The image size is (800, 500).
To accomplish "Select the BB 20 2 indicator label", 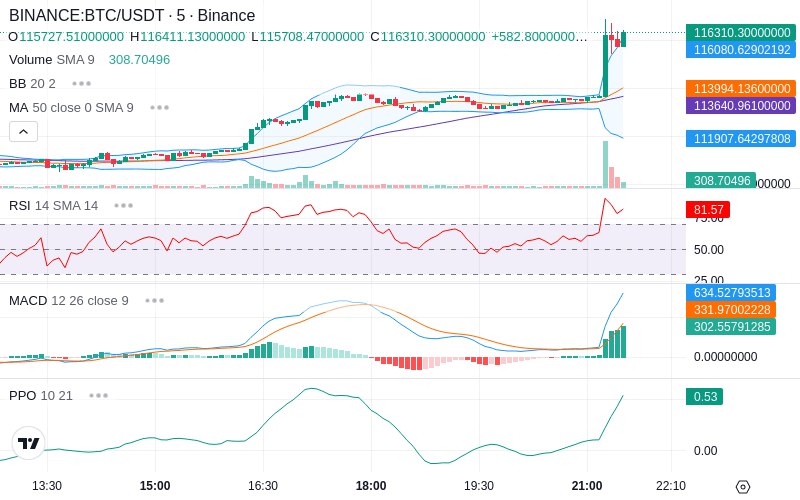I will [32, 83].
